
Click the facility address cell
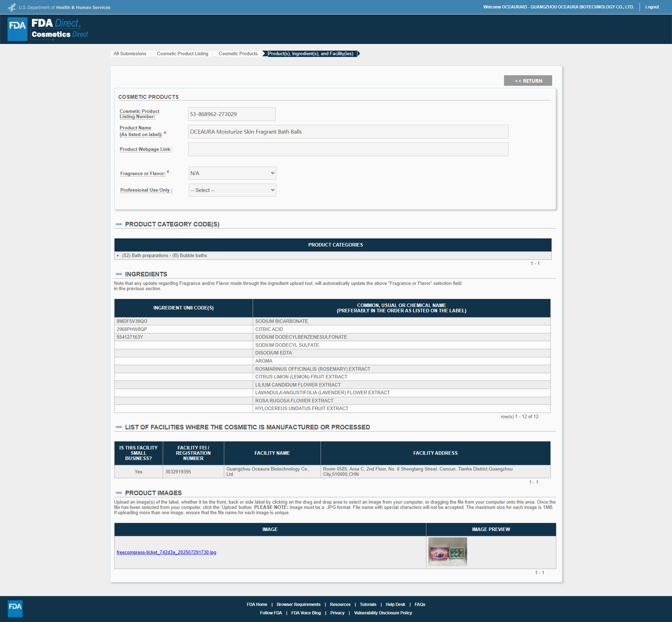pyautogui.click(x=435, y=472)
